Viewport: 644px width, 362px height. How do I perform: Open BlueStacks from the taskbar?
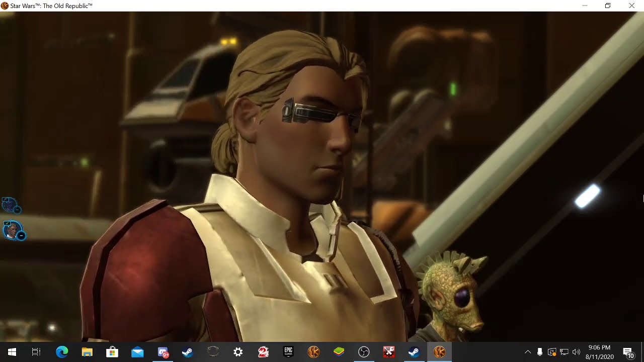point(339,352)
